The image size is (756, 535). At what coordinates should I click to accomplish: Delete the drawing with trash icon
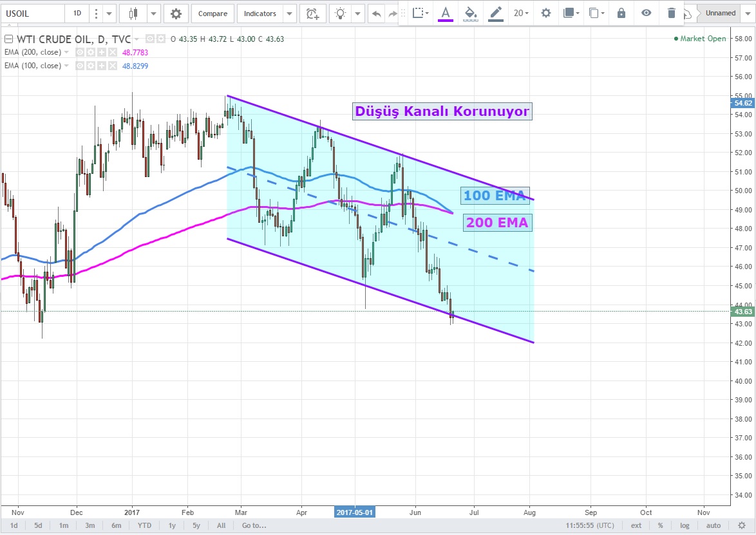pyautogui.click(x=672, y=13)
